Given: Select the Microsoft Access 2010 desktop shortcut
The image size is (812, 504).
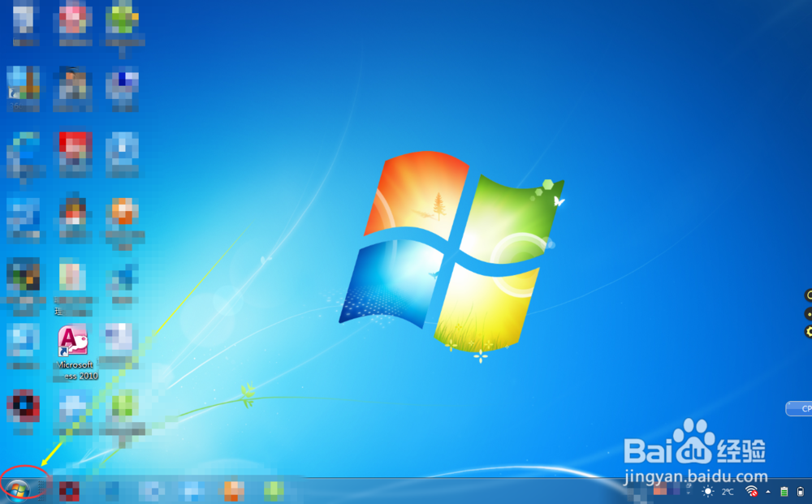Looking at the screenshot, I should point(75,352).
